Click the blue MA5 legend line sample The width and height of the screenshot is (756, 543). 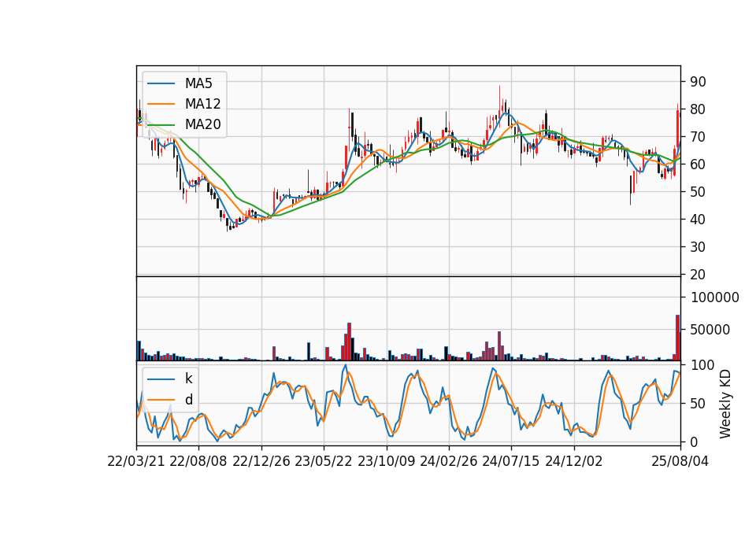point(161,84)
